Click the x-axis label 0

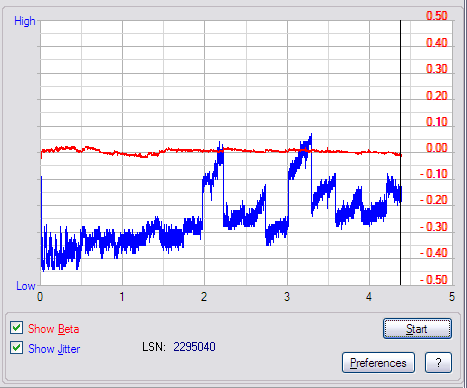40,297
